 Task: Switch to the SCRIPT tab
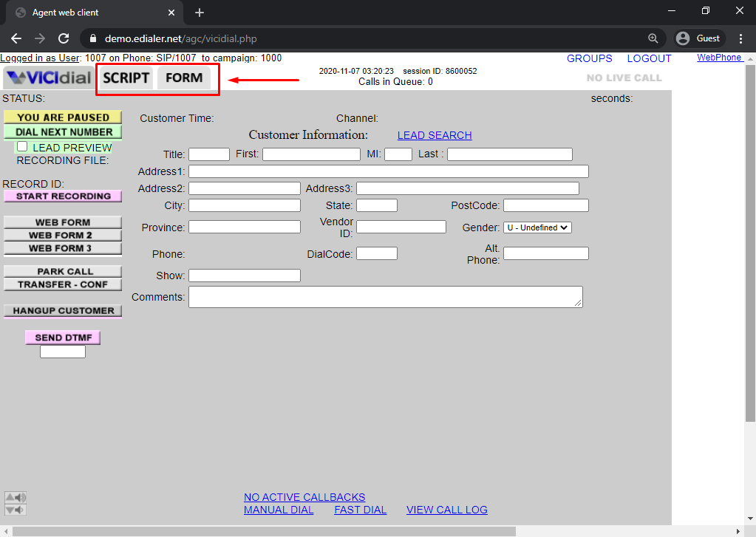click(126, 78)
